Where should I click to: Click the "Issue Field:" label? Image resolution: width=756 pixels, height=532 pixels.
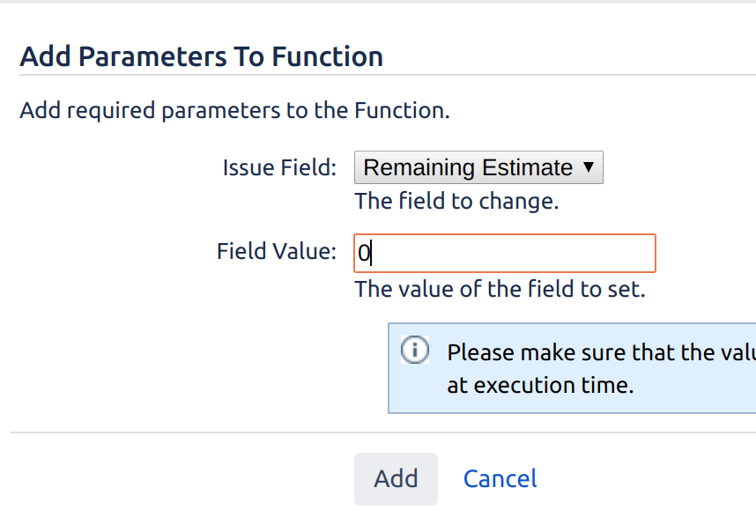tap(279, 167)
